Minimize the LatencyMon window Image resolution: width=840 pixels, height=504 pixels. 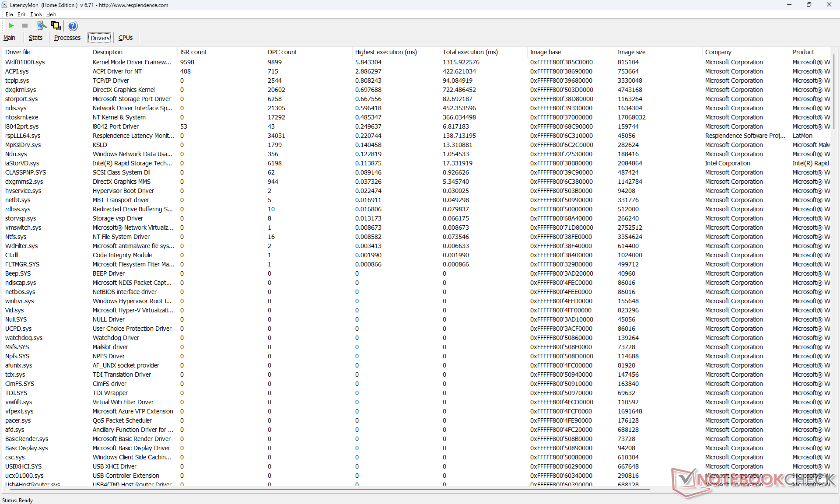click(x=789, y=5)
